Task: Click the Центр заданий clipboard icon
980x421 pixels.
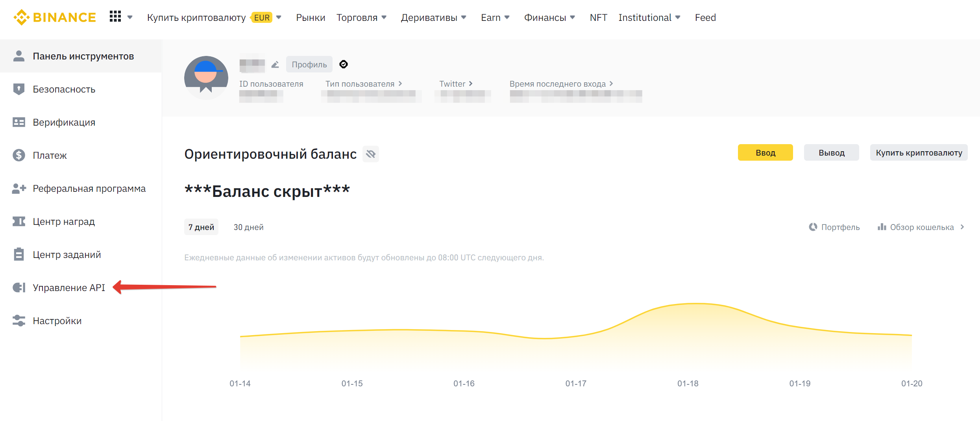Action: (19, 254)
